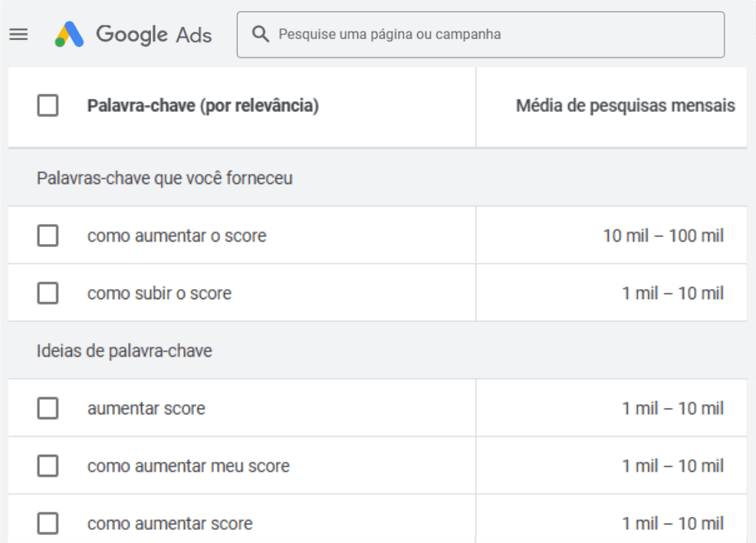This screenshot has height=543, width=756.
Task: Check the 'como aumentar score' checkbox
Action: pos(48,524)
